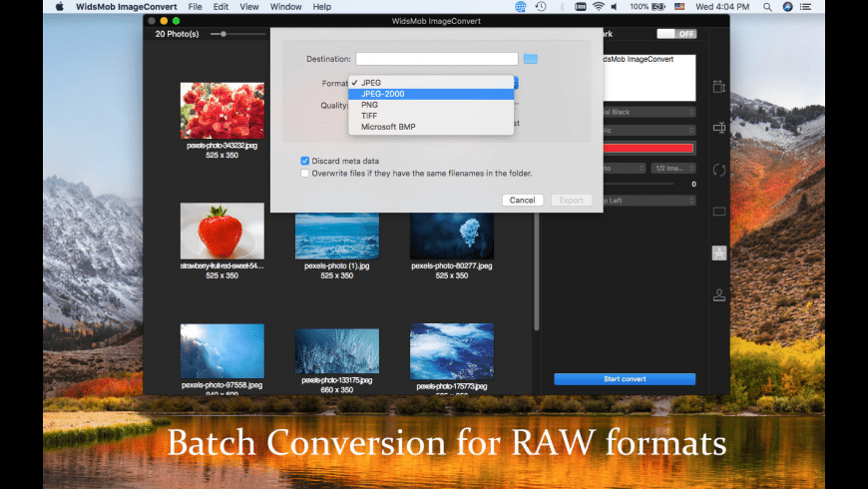The image size is (868, 489).
Task: Click the 20 Photo(s) count label
Action: tap(178, 34)
